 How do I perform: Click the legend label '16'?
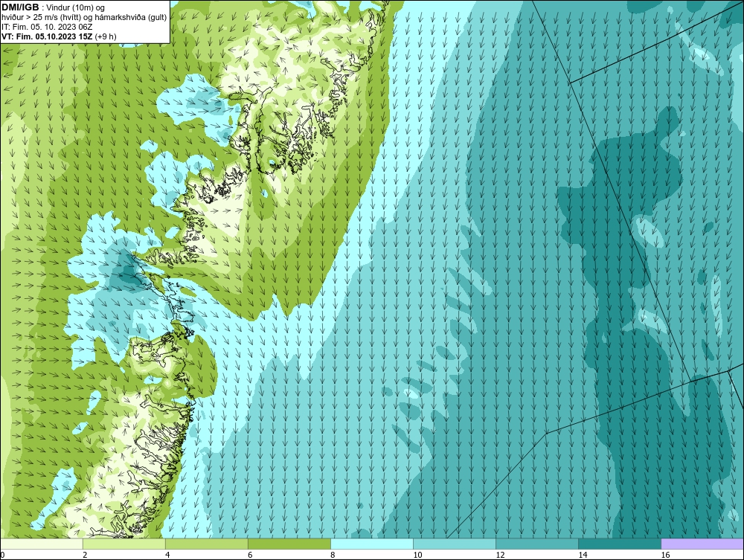665,555
